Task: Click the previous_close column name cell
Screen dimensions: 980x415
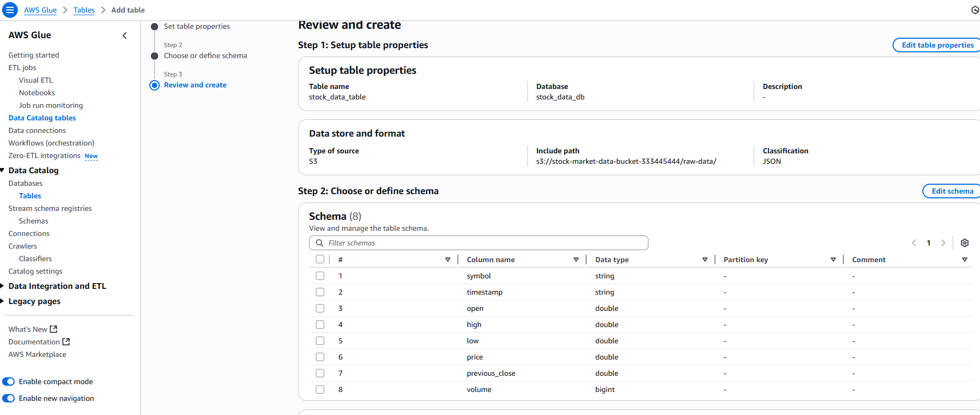Action: click(x=491, y=373)
